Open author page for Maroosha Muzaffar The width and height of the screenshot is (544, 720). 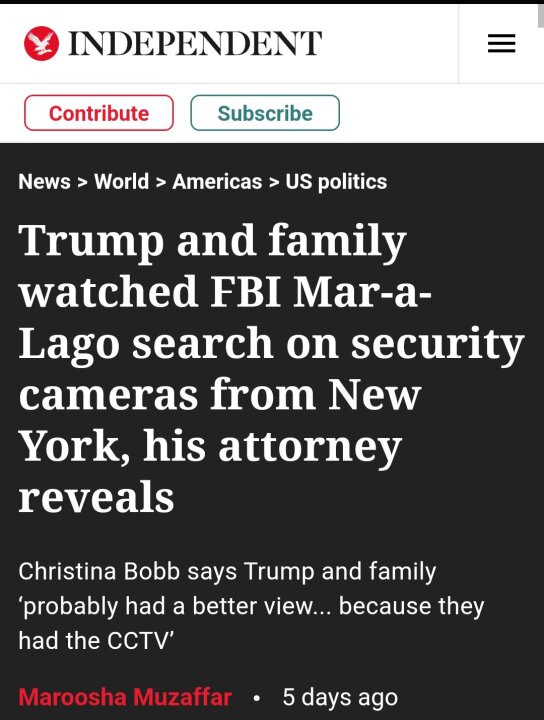125,697
